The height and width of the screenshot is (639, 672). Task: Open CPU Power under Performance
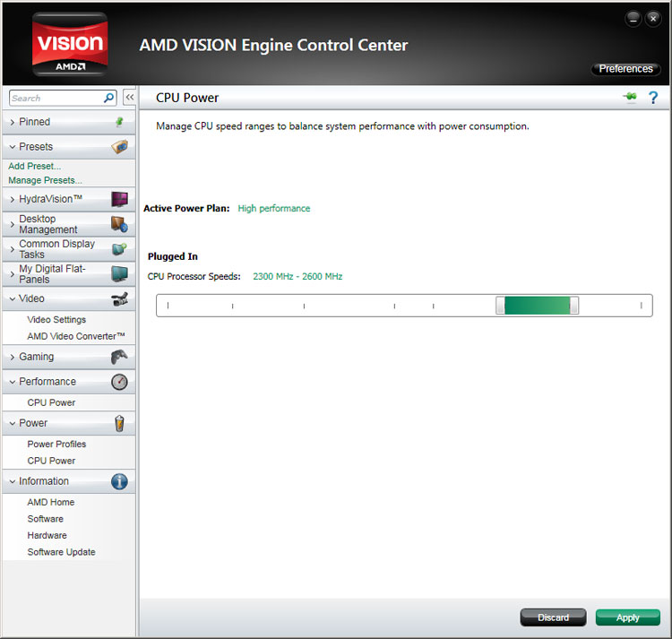51,403
